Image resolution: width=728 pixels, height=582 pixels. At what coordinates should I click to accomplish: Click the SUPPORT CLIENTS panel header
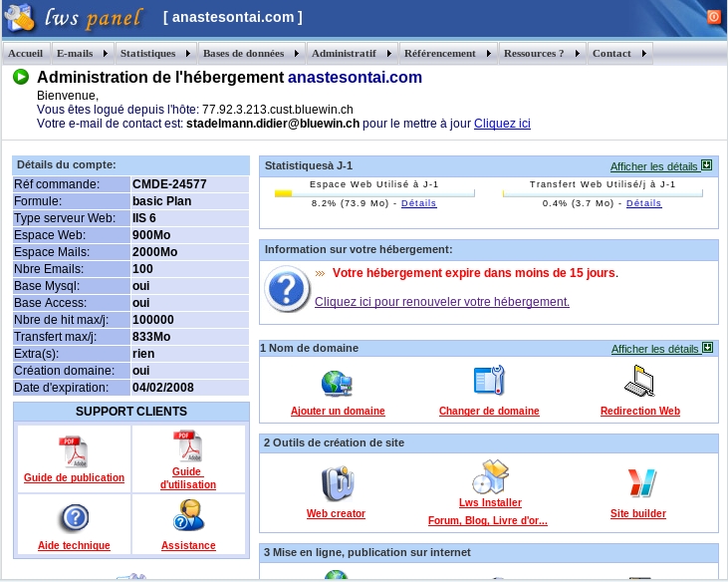131,412
